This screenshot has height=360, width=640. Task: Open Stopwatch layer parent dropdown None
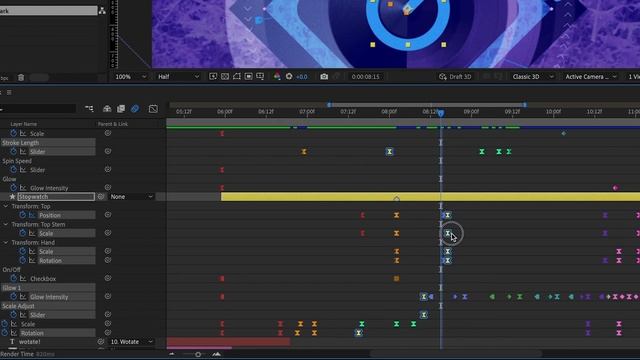click(x=131, y=197)
